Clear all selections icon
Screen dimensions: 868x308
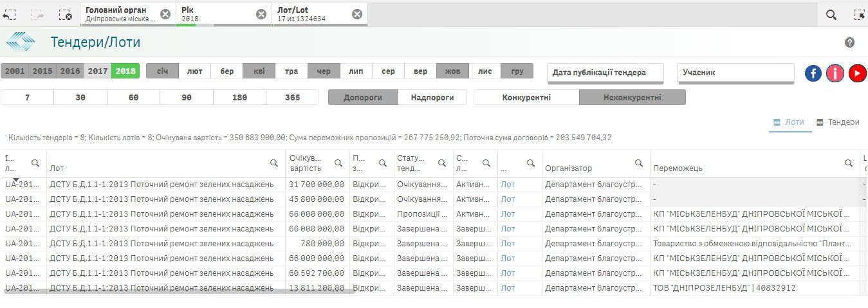[65, 14]
